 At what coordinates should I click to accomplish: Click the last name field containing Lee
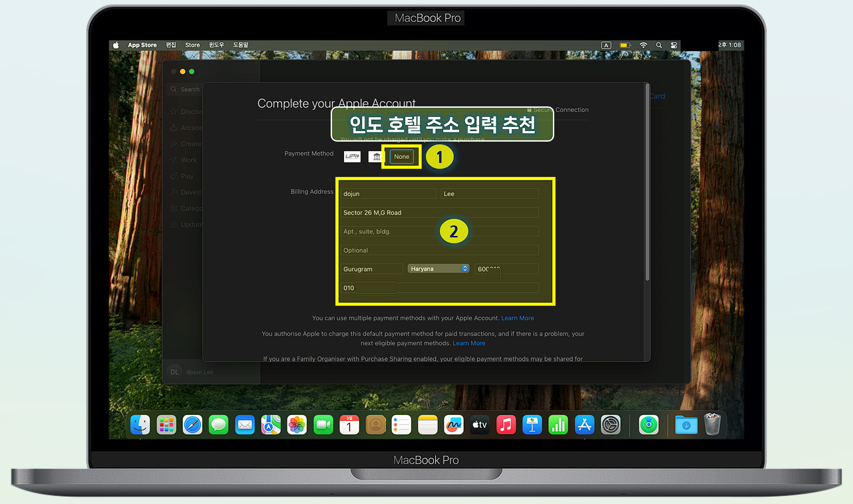490,193
